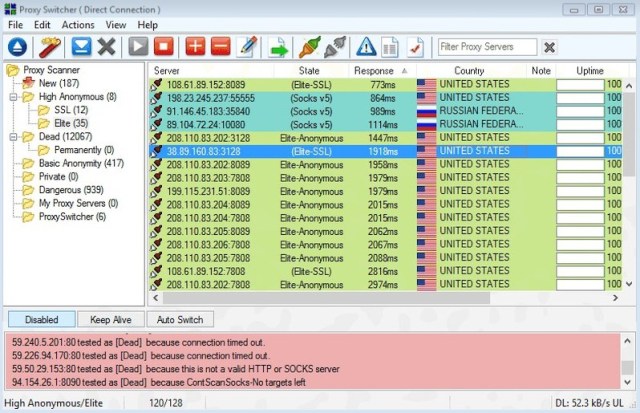Click the red minus Remove proxy icon
Image resolution: width=640 pixels, height=413 pixels.
tap(220, 47)
